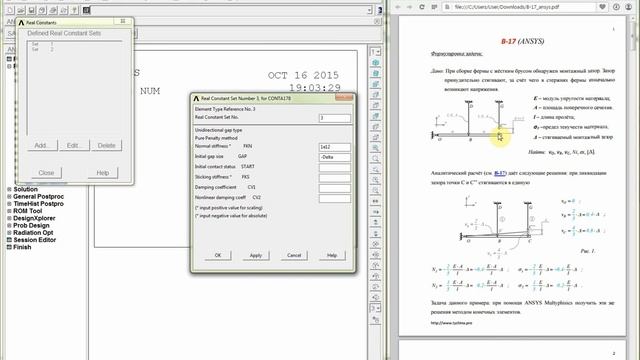Click the Pan Model Left icon

point(376,201)
